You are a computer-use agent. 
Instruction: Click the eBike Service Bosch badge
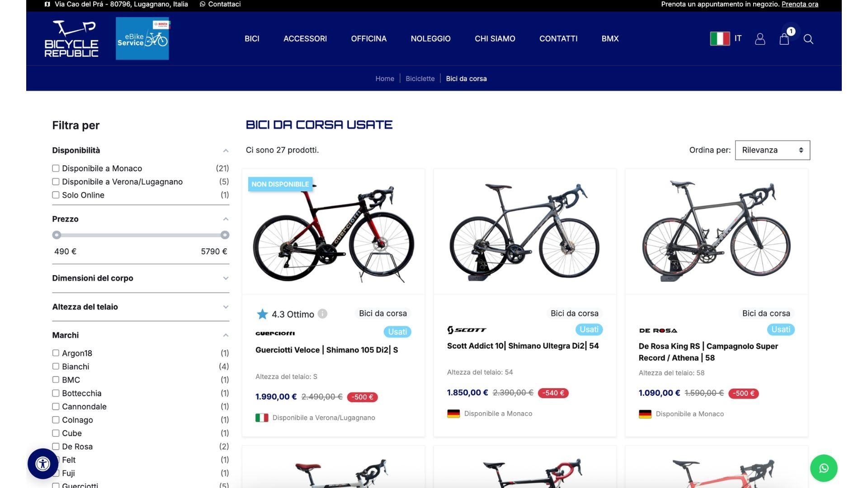(x=142, y=38)
